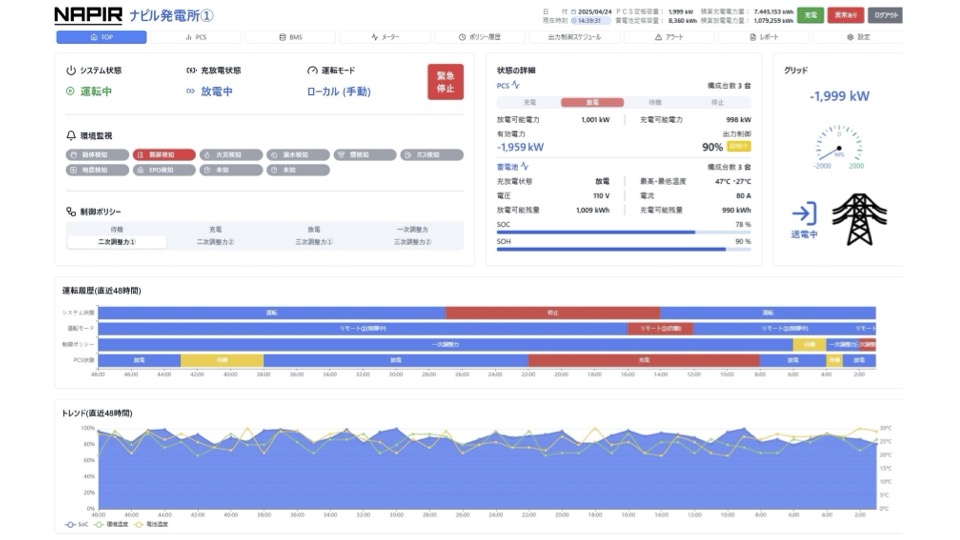Select 三次調整力① control policy
Image resolution: width=960 pixels, height=540 pixels.
coord(314,242)
